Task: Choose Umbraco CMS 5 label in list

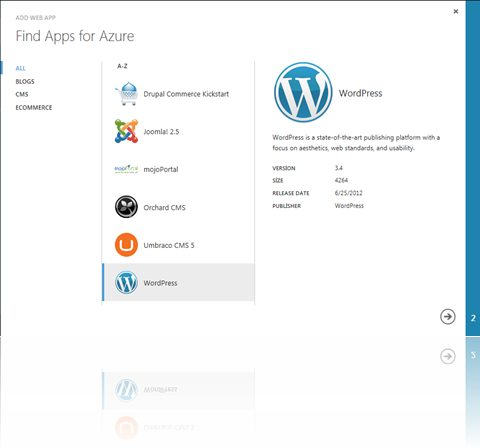Action: tap(169, 245)
